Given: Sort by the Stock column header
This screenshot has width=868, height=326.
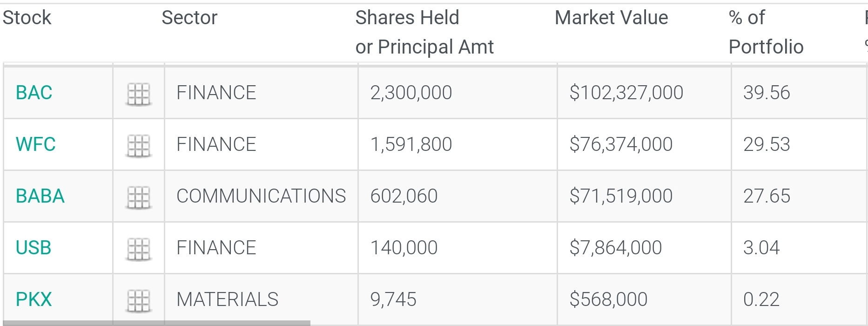Looking at the screenshot, I should click(27, 18).
